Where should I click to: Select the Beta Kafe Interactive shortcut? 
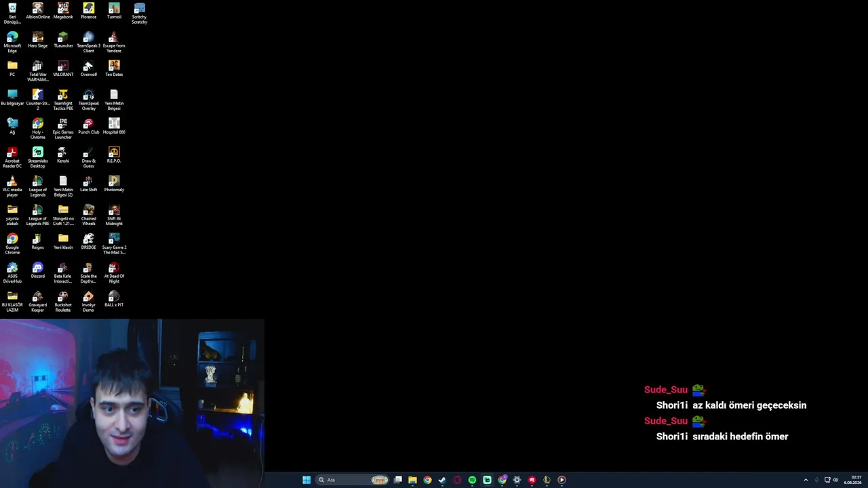(x=63, y=272)
